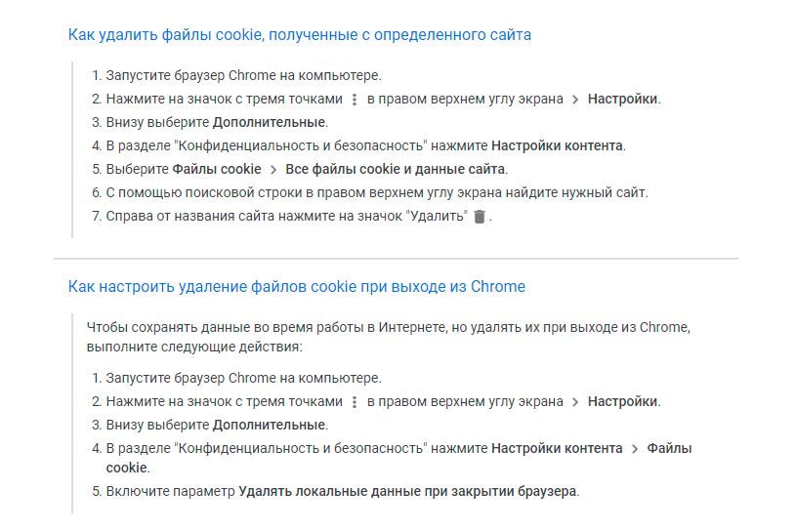Screen dimensions: 796x532
Task: Click bold "Дополнительные" in second section
Action: click(269, 426)
